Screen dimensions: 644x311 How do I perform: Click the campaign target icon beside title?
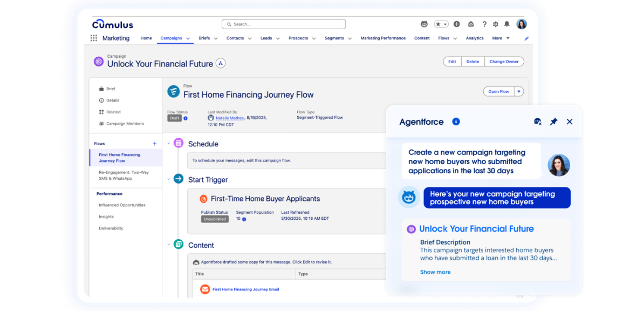click(x=99, y=62)
